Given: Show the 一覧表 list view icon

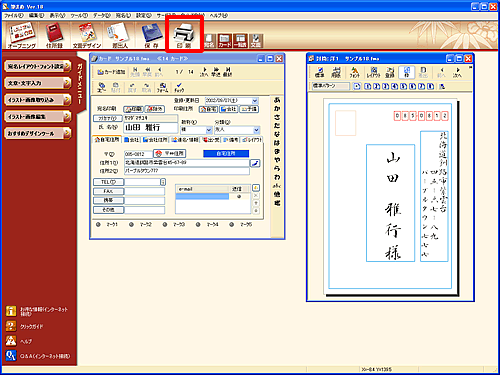Looking at the screenshot, I should coord(240,41).
